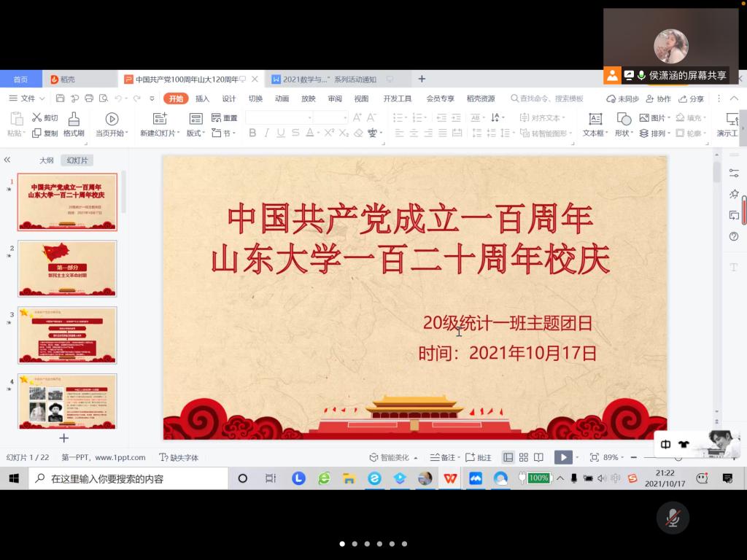Click the New Slide (新建幻灯片) icon
The width and height of the screenshot is (747, 560).
(x=160, y=119)
